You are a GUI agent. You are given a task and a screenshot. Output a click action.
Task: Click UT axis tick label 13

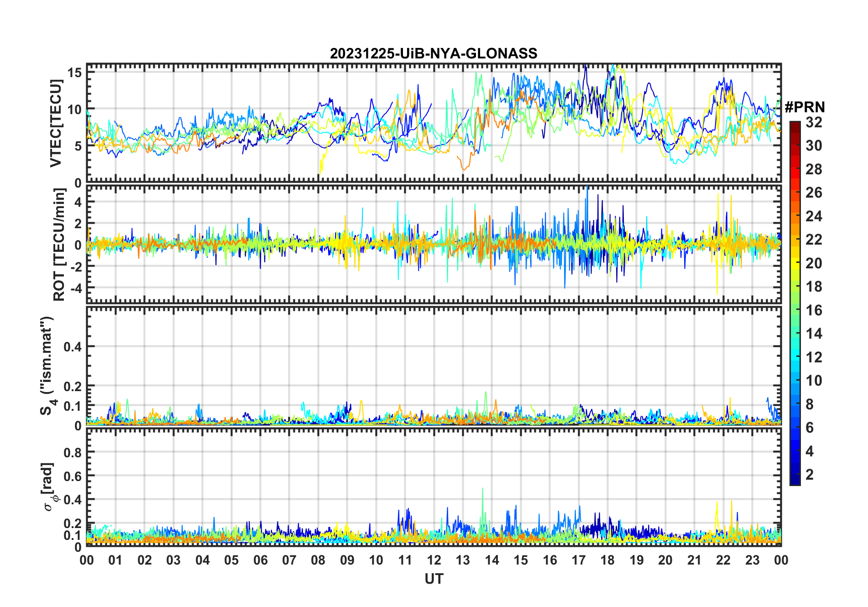coord(463,560)
